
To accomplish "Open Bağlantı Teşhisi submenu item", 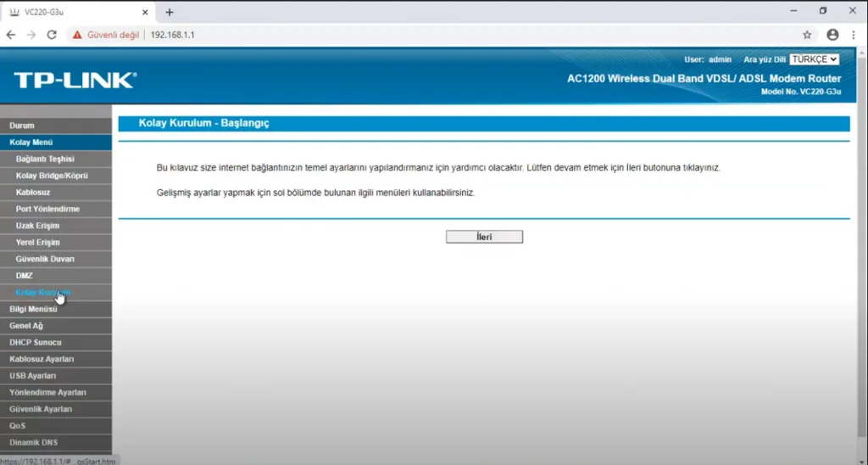I will 56,159.
